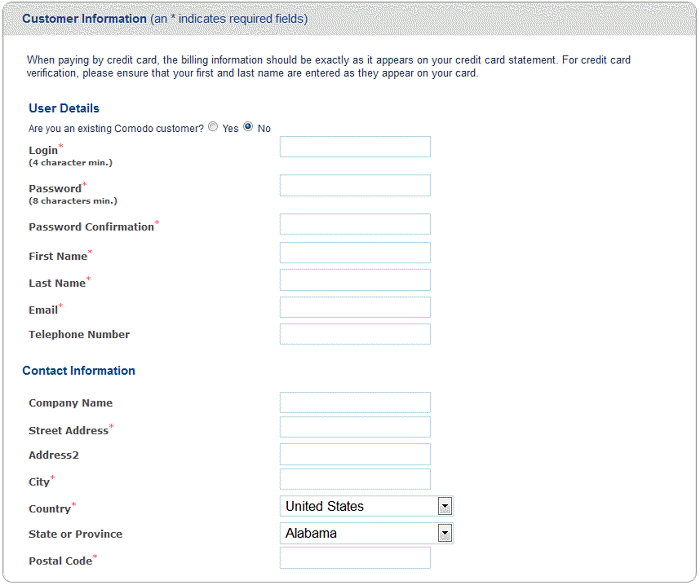The image size is (700, 585).
Task: Focus the Login input field
Action: point(355,147)
